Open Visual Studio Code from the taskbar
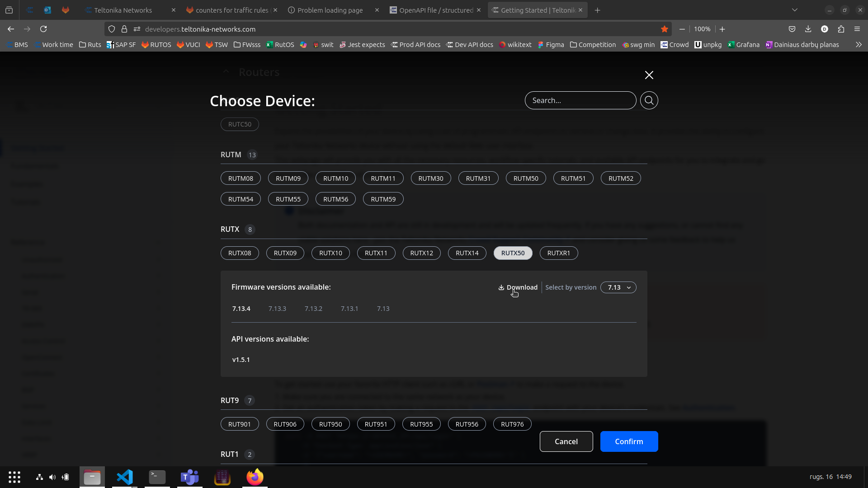 (124, 477)
